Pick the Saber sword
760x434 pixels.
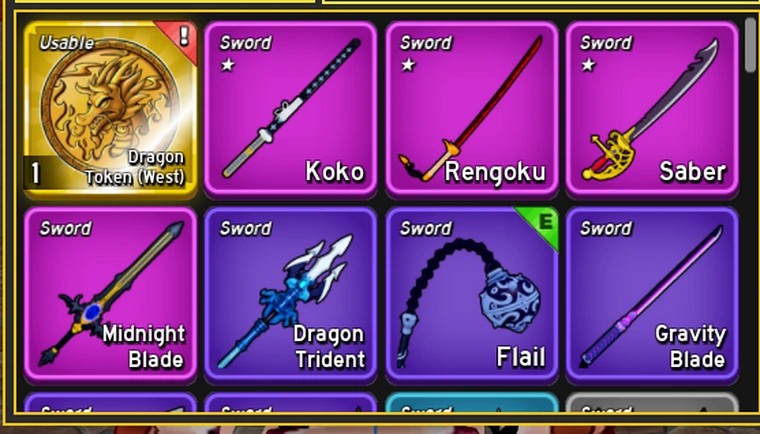pyautogui.click(x=652, y=109)
